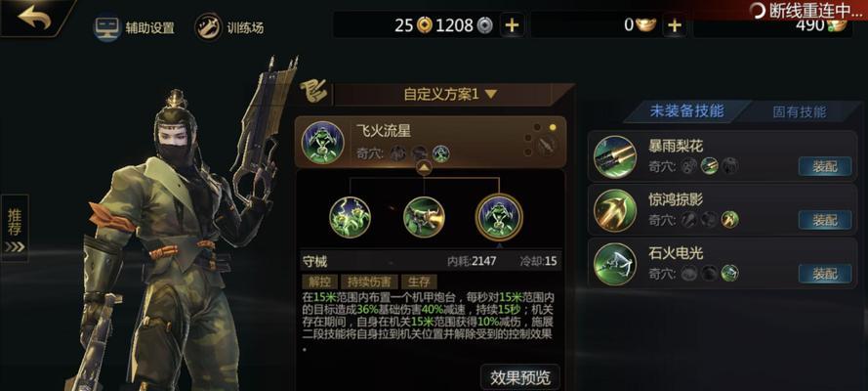Select the 石火电光 skill icon

614,265
